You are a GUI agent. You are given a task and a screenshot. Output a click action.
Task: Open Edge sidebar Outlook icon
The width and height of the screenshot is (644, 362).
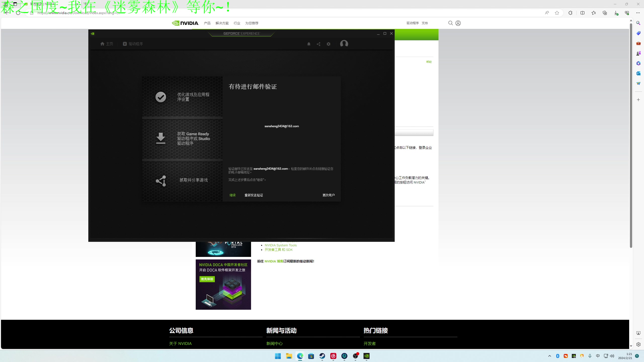click(x=638, y=73)
